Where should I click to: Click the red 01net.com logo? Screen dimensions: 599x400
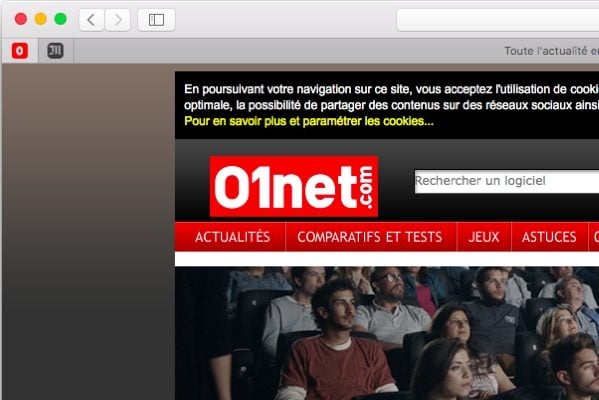click(x=294, y=186)
